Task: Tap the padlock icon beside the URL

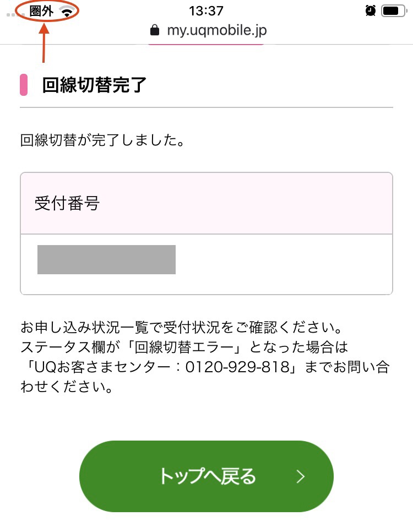Action: (x=155, y=29)
